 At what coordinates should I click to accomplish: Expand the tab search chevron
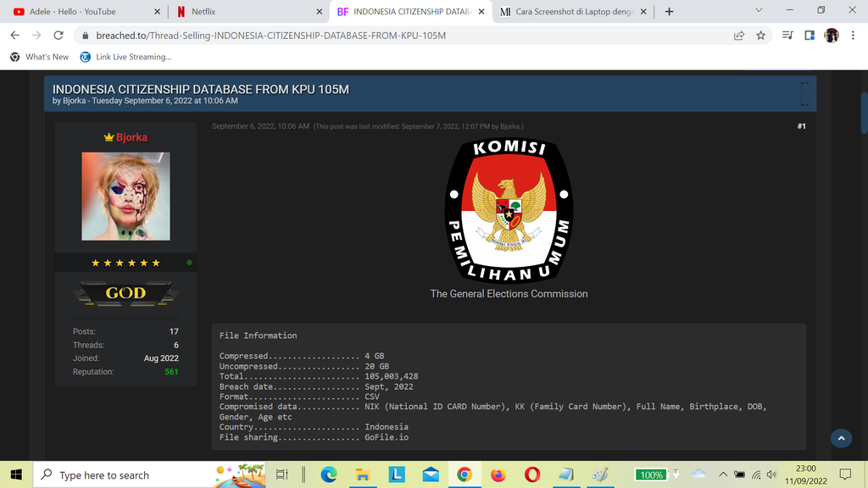tap(759, 10)
